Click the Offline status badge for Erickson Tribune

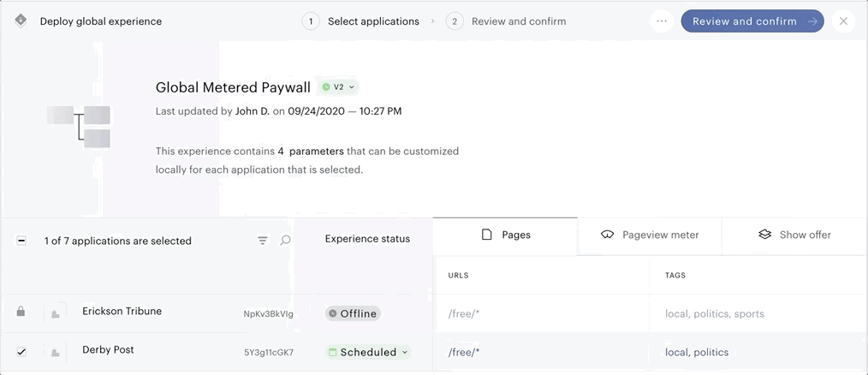[x=353, y=313]
